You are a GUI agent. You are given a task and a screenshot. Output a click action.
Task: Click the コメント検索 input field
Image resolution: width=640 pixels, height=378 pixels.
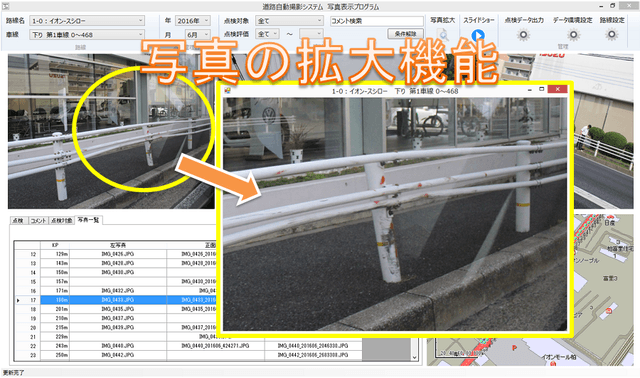pyautogui.click(x=376, y=21)
